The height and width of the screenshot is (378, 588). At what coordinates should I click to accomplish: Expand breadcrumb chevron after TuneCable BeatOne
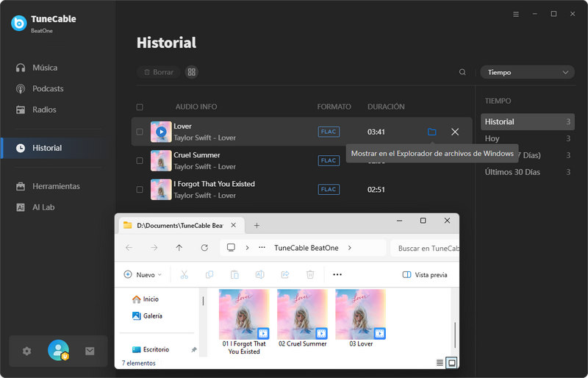pyautogui.click(x=349, y=248)
